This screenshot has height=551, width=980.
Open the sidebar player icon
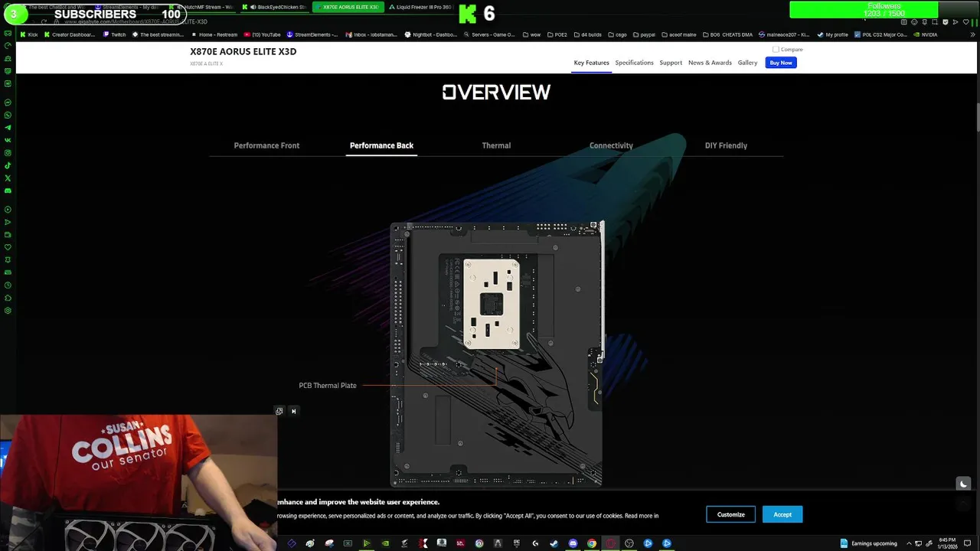pyautogui.click(x=8, y=209)
